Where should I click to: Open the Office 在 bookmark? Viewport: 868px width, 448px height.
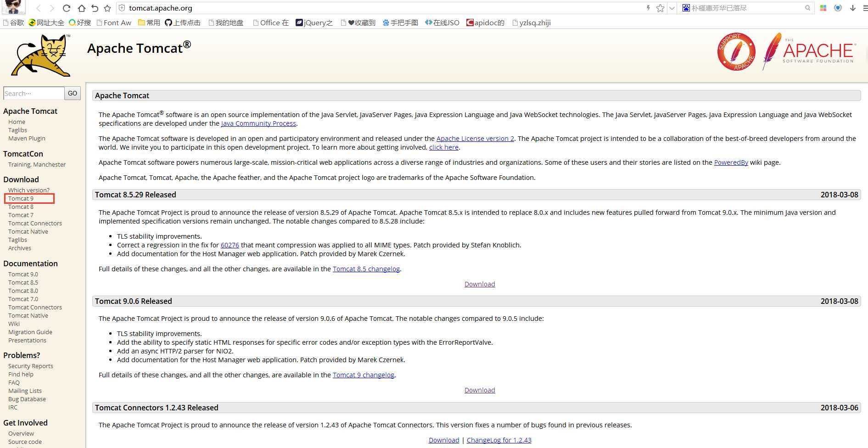[x=271, y=22]
